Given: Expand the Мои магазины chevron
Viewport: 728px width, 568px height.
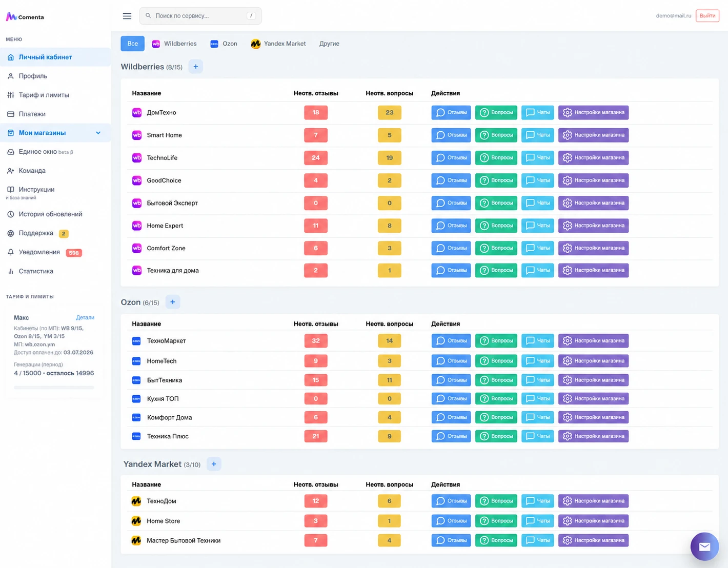Looking at the screenshot, I should (98, 133).
